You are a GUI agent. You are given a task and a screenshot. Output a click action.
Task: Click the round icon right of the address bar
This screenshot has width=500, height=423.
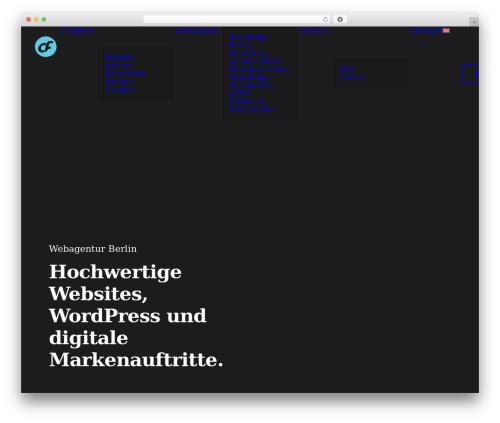pyautogui.click(x=340, y=19)
